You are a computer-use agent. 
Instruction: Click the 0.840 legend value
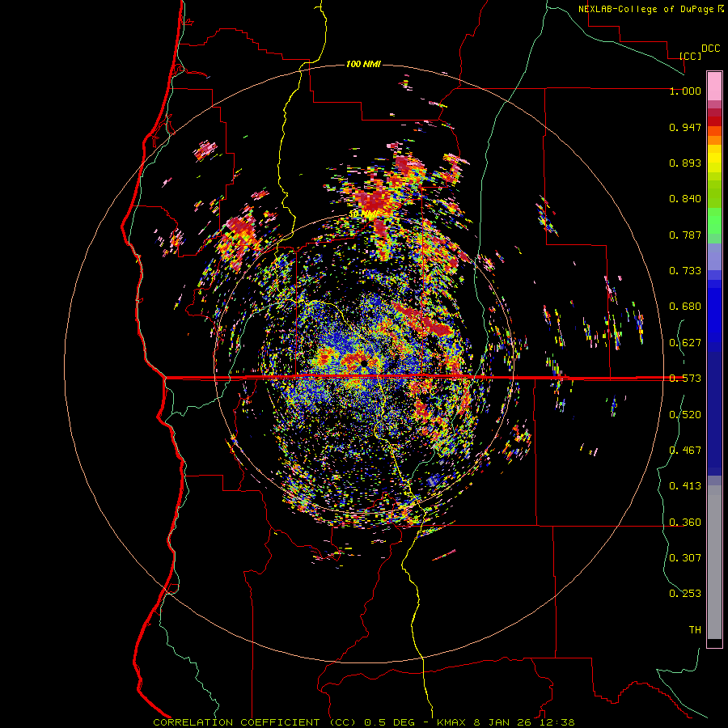(685, 199)
